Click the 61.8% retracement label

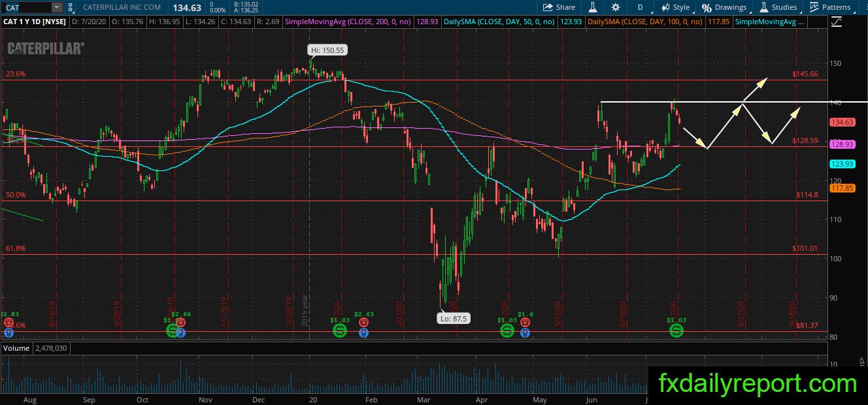[x=16, y=248]
